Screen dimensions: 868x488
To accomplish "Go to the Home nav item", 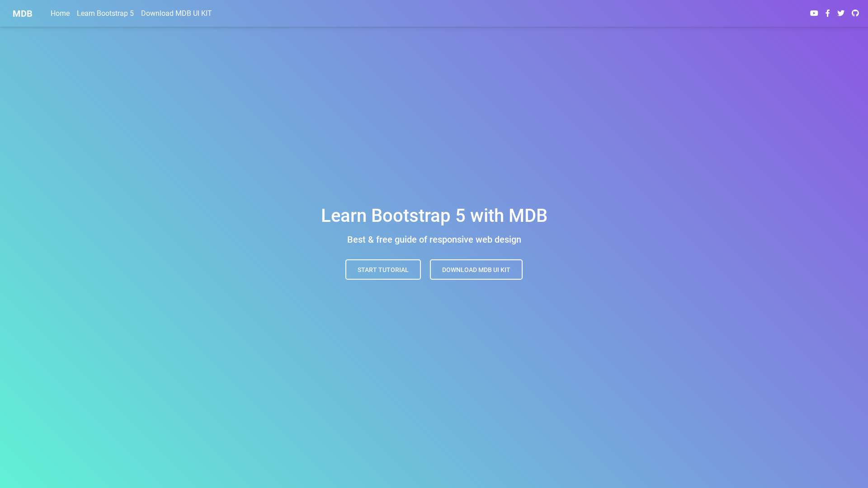I will tap(60, 14).
